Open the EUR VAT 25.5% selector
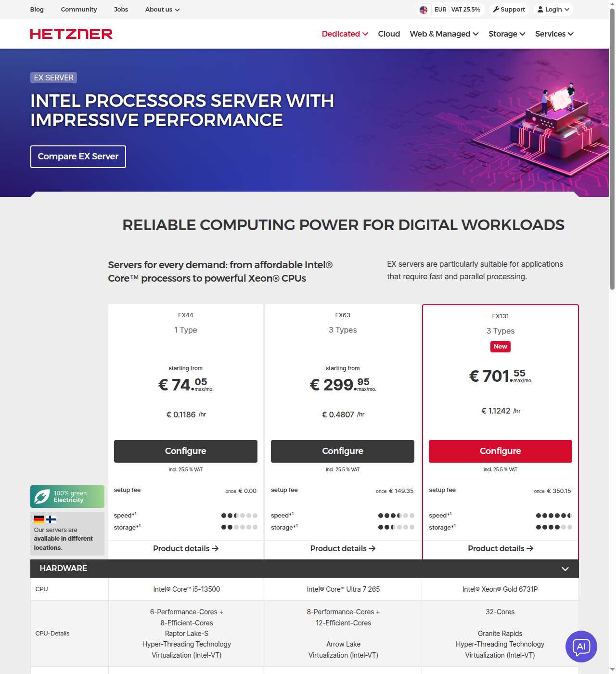The height and width of the screenshot is (674, 616). pyautogui.click(x=450, y=9)
